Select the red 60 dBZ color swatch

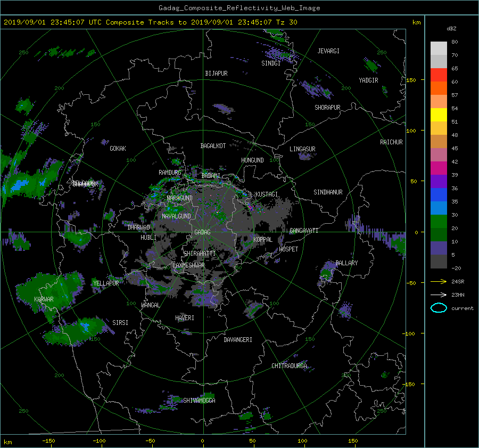pyautogui.click(x=439, y=75)
